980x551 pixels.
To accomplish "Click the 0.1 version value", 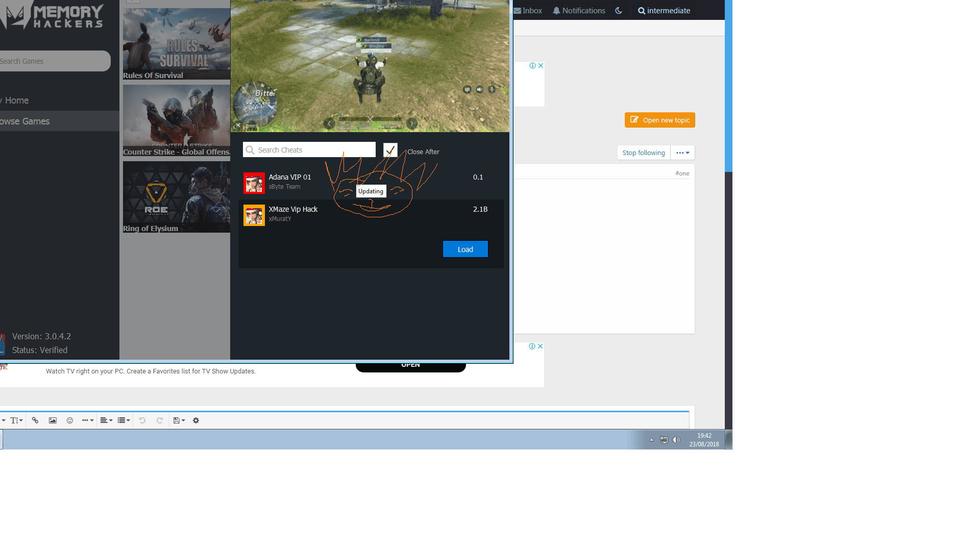I will 478,177.
